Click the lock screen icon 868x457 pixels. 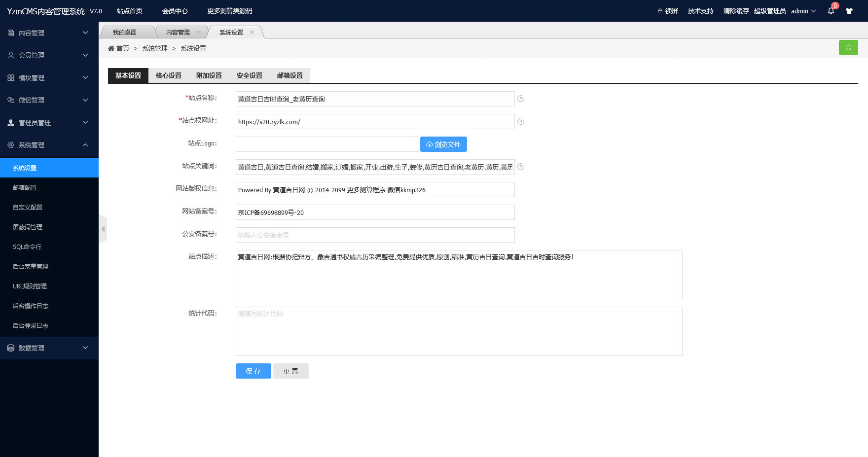click(660, 11)
